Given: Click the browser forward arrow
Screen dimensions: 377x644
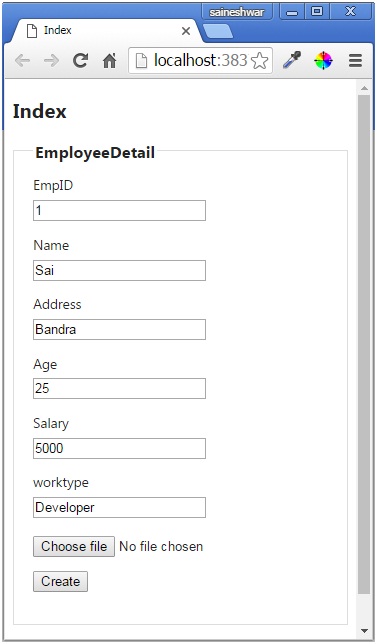Looking at the screenshot, I should (51, 61).
